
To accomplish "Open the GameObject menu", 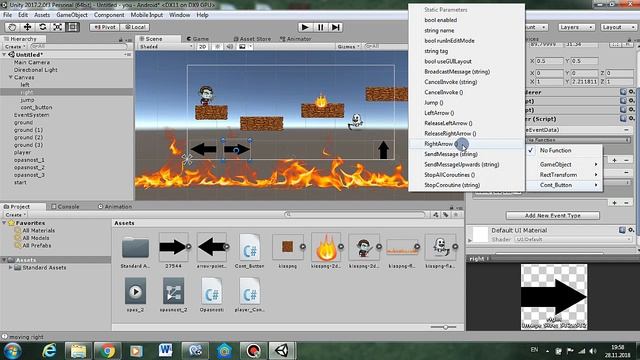I will (x=72, y=15).
